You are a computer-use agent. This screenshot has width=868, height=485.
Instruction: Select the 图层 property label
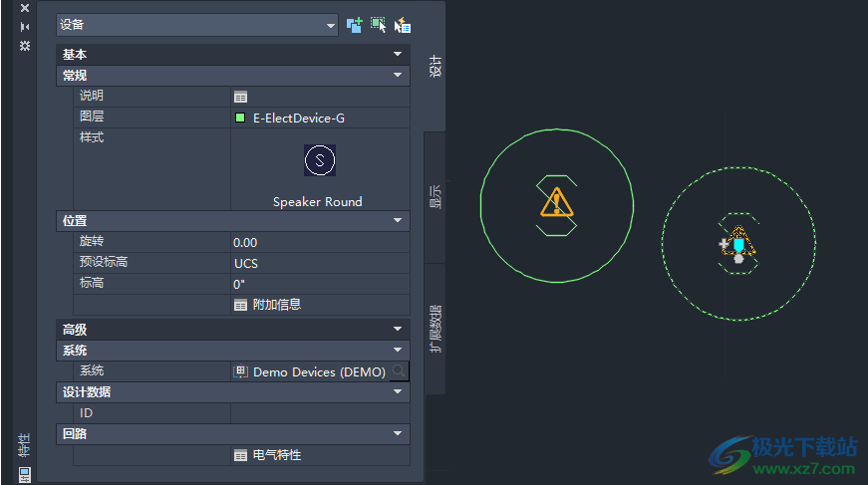[92, 117]
